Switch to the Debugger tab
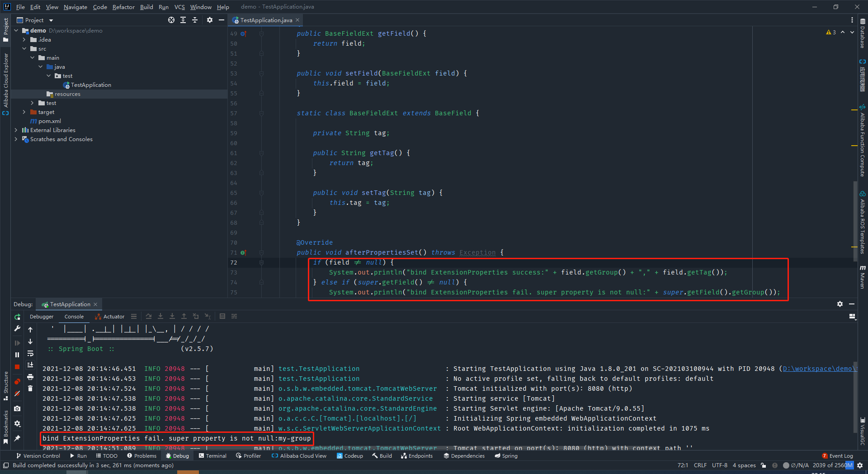868x474 pixels. [x=42, y=317]
